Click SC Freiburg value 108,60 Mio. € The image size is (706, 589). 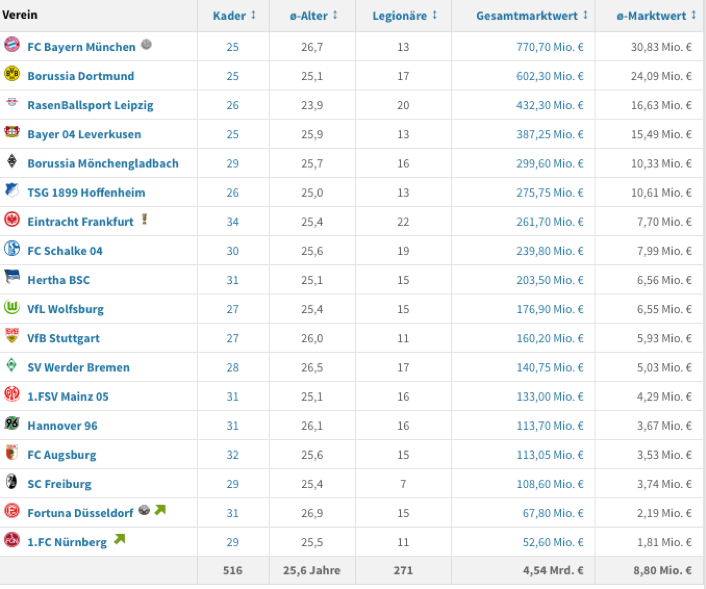550,484
